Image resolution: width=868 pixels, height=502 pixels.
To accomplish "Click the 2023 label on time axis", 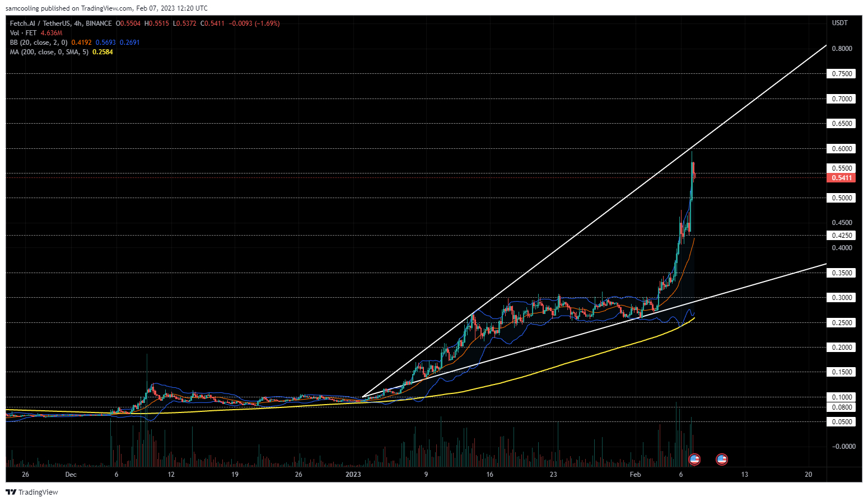I will point(353,475).
